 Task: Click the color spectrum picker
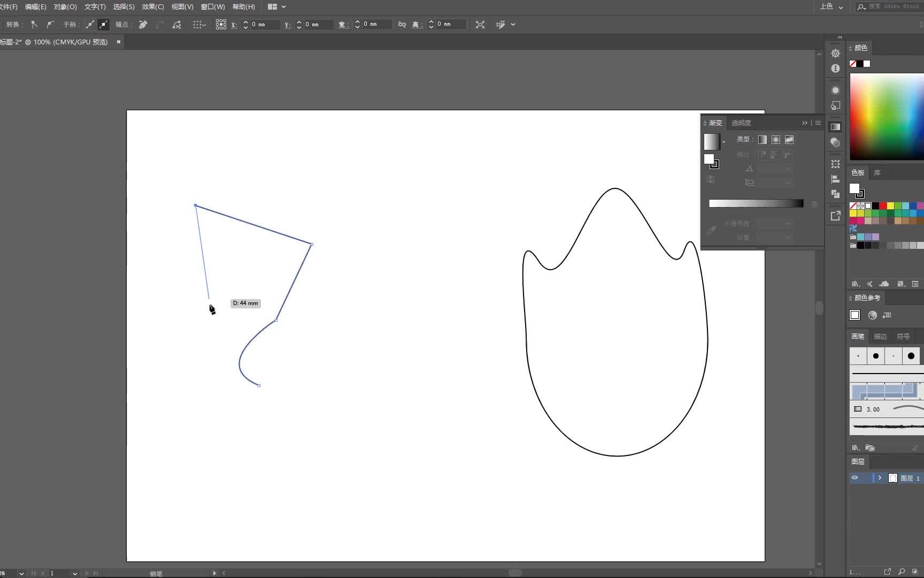pos(887,117)
